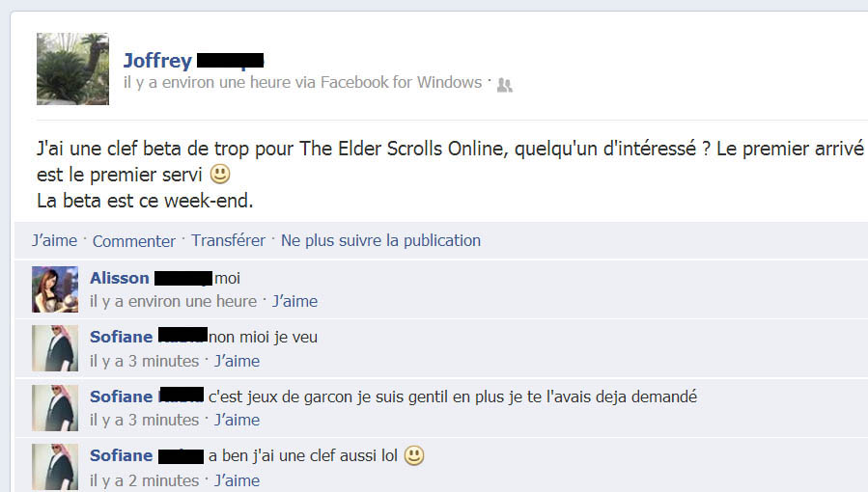This screenshot has height=492, width=868.
Task: Click Ne plus suivre la publication
Action: pyautogui.click(x=380, y=240)
